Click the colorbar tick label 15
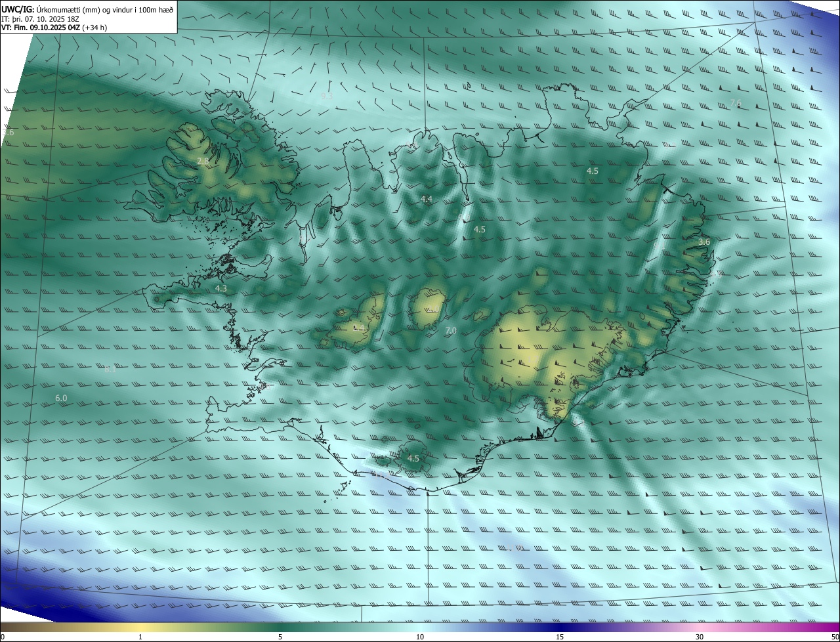Viewport: 840px width, 642px height. [x=560, y=637]
